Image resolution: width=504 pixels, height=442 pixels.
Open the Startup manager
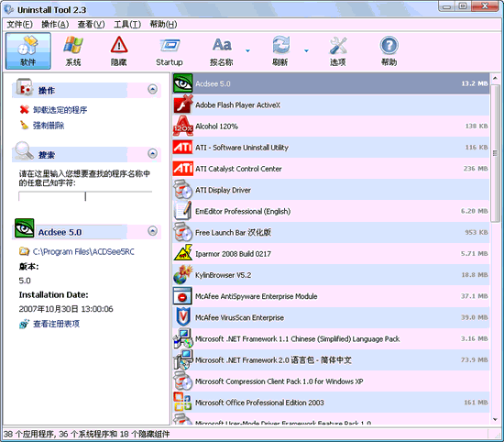170,50
